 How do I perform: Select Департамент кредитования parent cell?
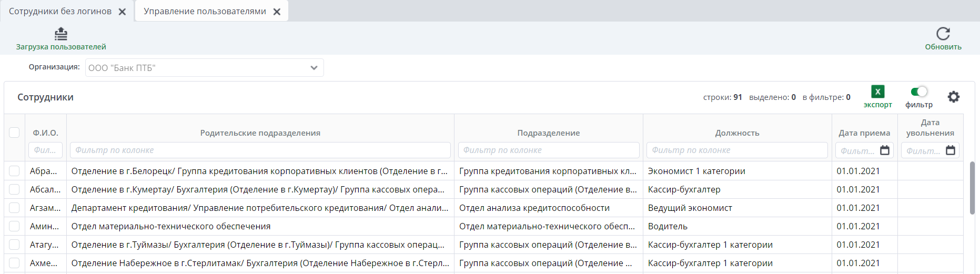(260, 208)
